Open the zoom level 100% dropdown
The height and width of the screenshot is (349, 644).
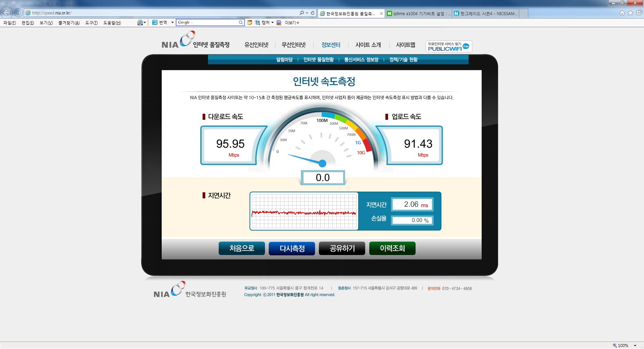coord(635,345)
